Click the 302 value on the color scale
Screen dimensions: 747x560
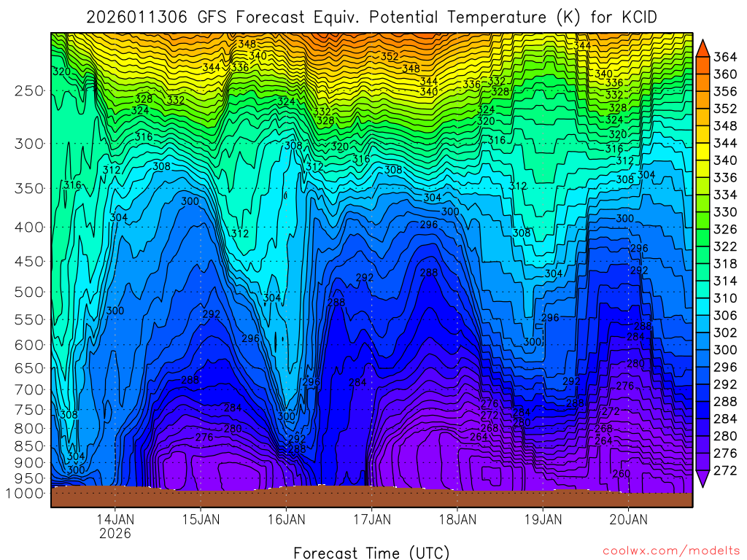click(x=725, y=332)
